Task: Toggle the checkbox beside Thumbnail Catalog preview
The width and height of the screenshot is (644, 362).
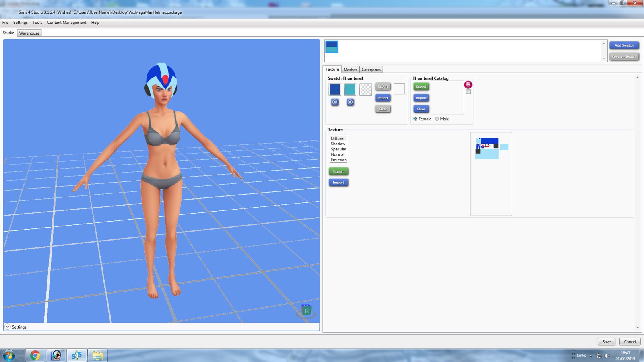Action: tap(468, 92)
